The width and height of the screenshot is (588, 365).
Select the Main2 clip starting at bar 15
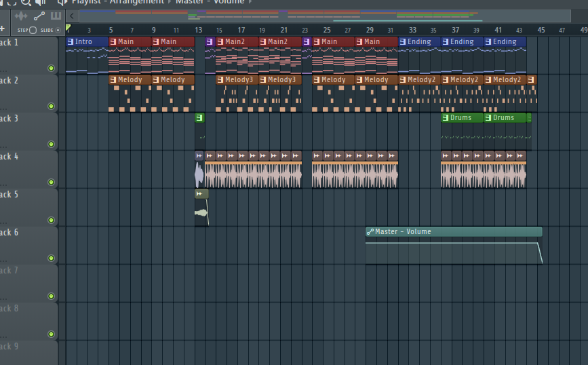click(237, 41)
